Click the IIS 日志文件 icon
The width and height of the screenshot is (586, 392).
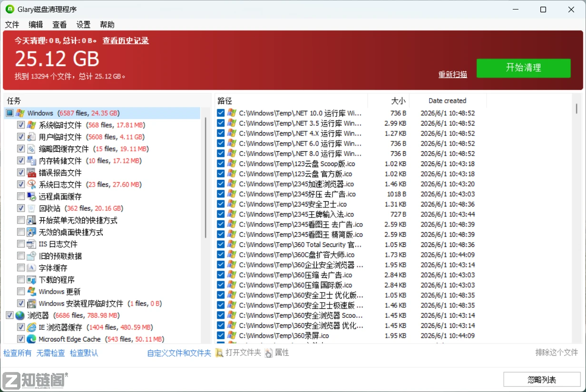pyautogui.click(x=31, y=244)
